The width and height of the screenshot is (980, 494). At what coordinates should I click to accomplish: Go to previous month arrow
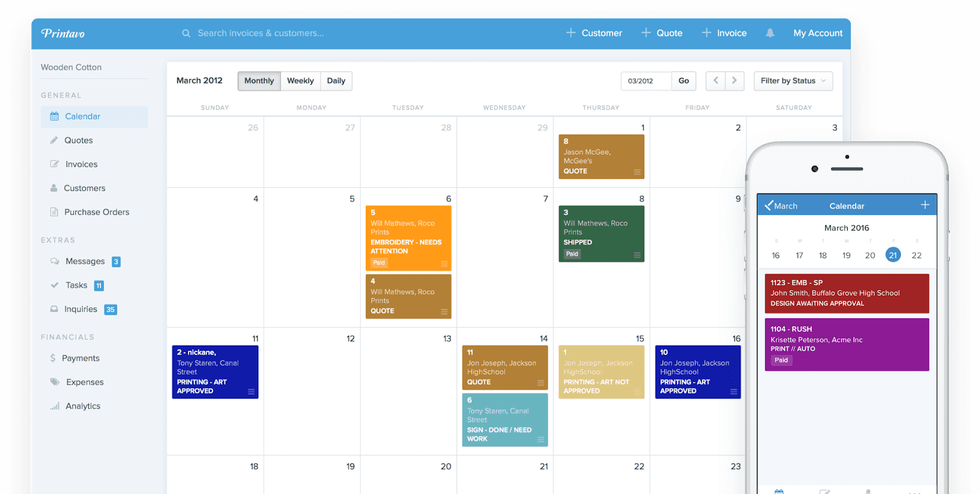715,81
